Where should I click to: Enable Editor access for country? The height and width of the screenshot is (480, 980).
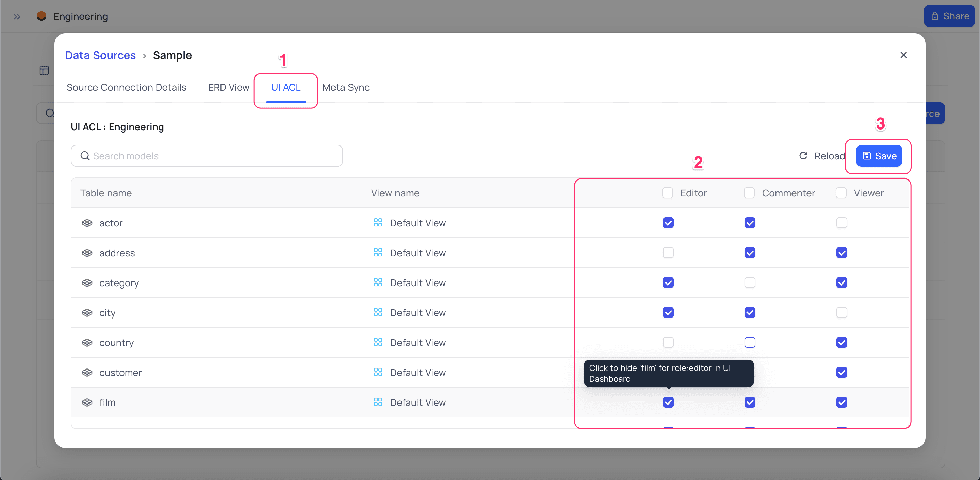tap(668, 342)
